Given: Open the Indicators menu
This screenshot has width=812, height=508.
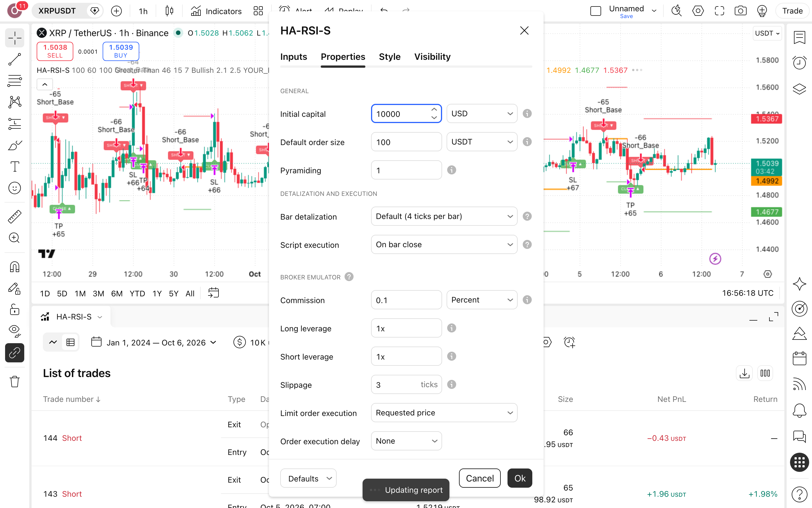Looking at the screenshot, I should 216,11.
